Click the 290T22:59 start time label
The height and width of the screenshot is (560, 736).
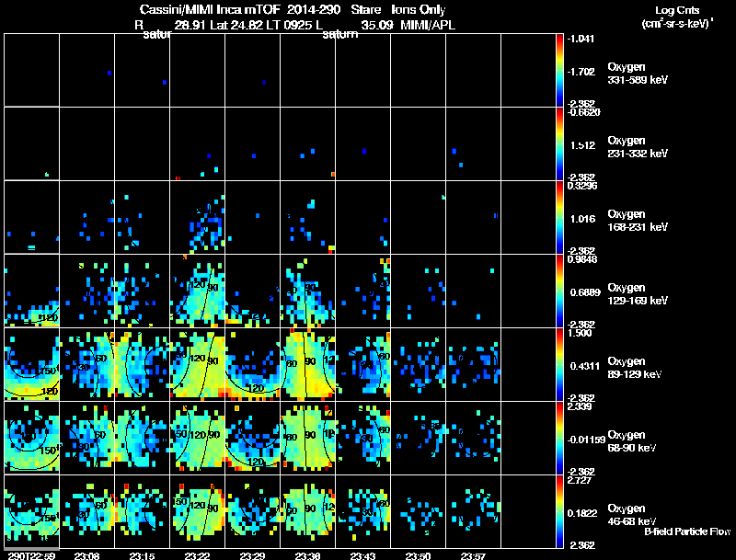tap(29, 554)
